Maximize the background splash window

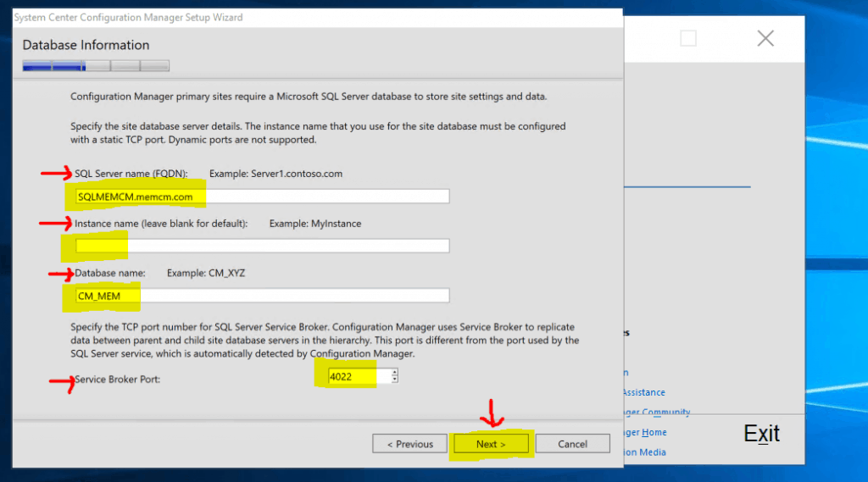point(688,39)
